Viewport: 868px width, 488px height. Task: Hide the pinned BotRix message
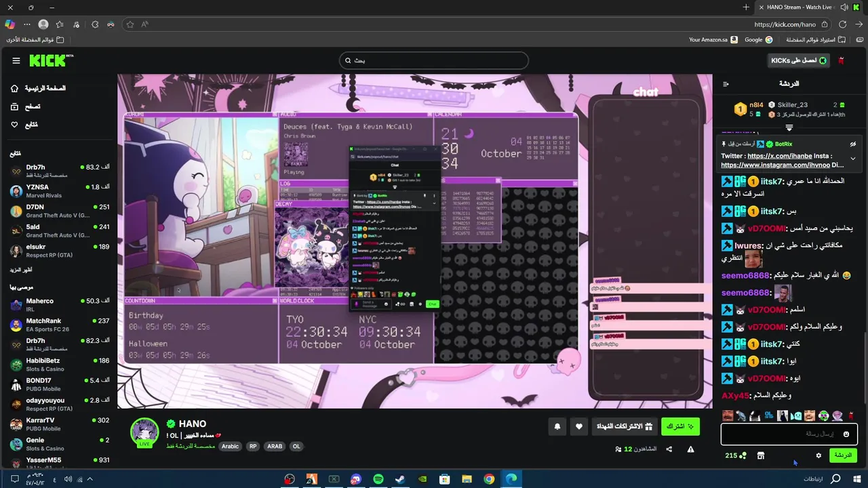853,144
